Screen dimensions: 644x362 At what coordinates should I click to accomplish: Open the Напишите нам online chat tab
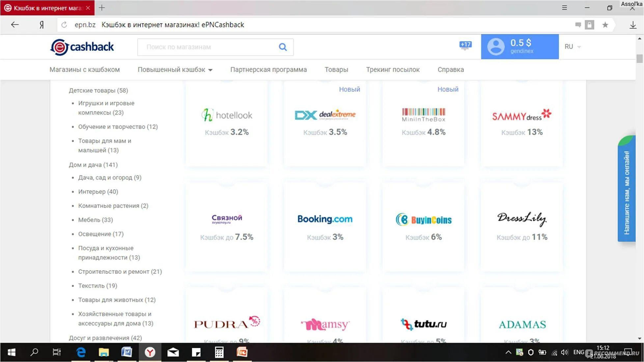point(626,193)
